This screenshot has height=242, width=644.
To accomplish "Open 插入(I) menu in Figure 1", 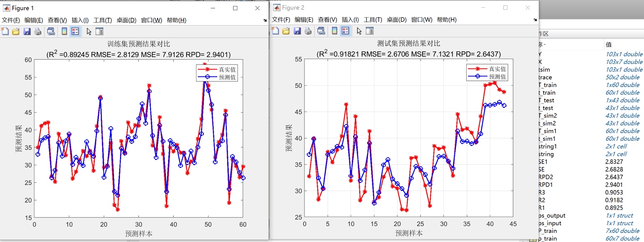I will pos(80,20).
